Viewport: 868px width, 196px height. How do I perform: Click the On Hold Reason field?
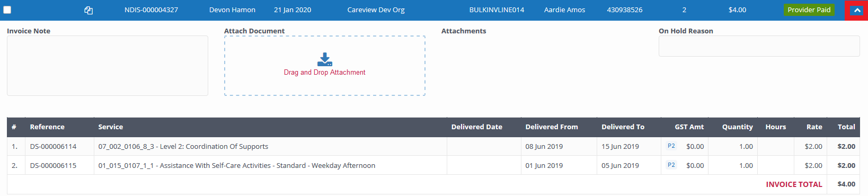point(759,46)
